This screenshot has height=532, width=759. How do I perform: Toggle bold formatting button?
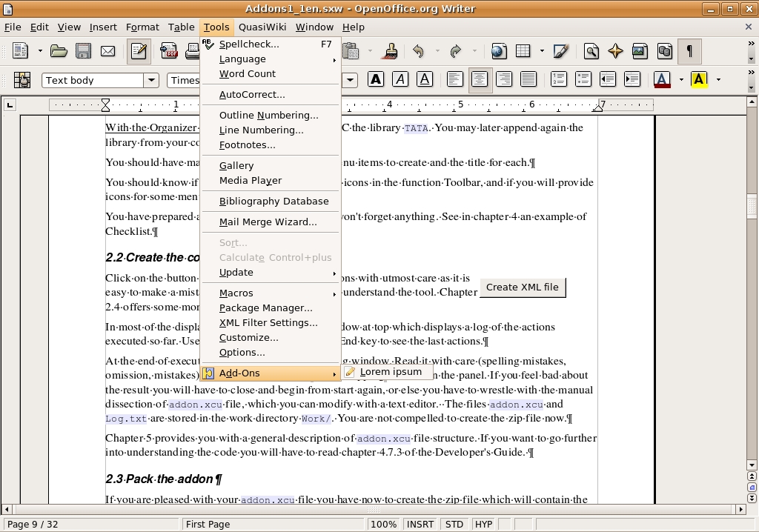point(376,80)
